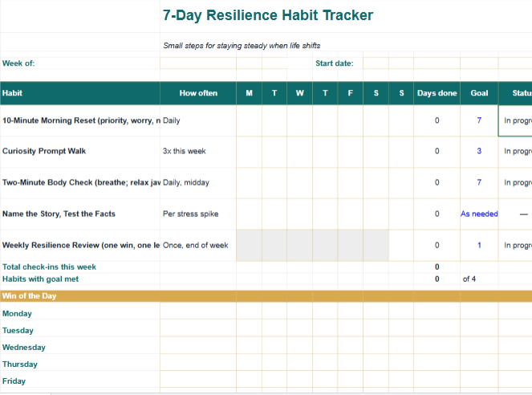Select the 'Habit' column header

pos(80,93)
